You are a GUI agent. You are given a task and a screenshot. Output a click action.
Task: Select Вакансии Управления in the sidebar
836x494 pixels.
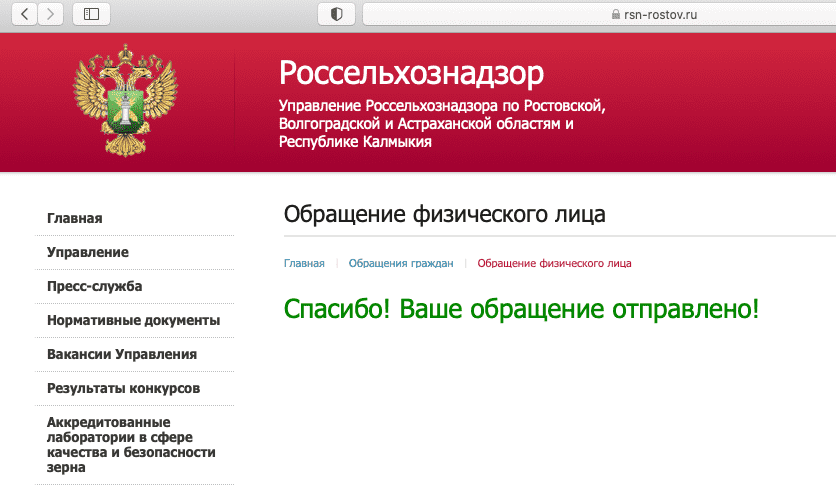click(122, 354)
